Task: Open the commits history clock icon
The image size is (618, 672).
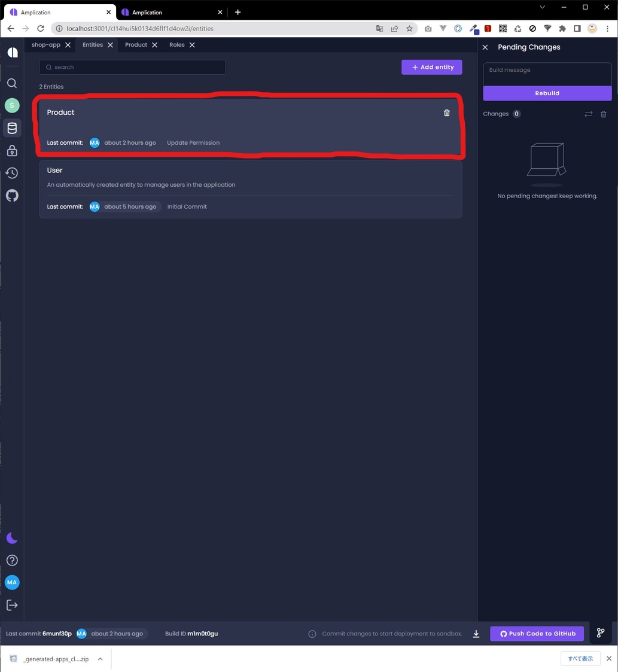Action: [x=12, y=173]
